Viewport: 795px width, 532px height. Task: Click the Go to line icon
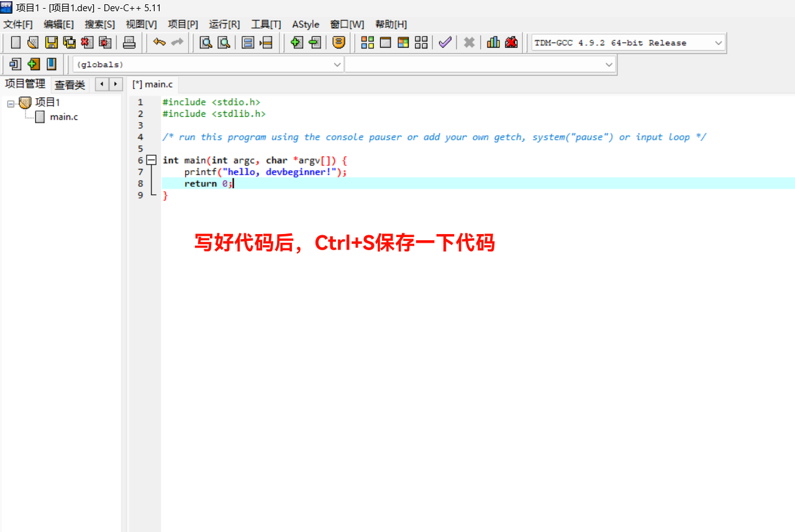click(266, 42)
